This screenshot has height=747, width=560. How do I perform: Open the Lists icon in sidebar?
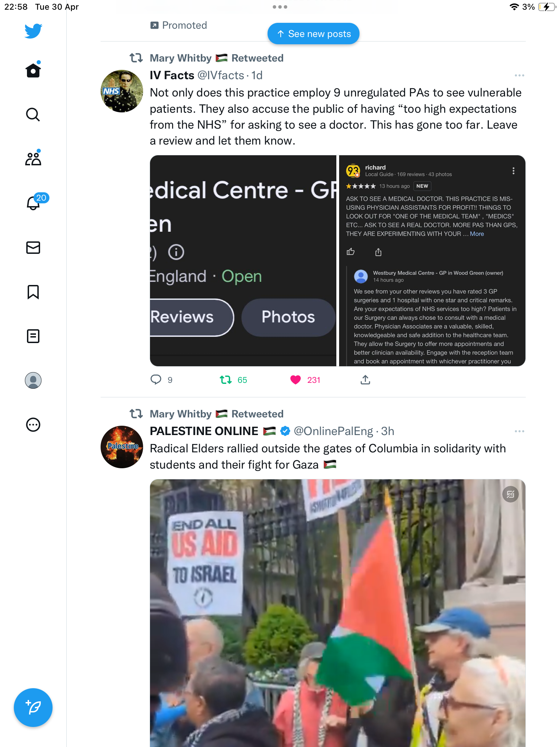click(x=33, y=336)
